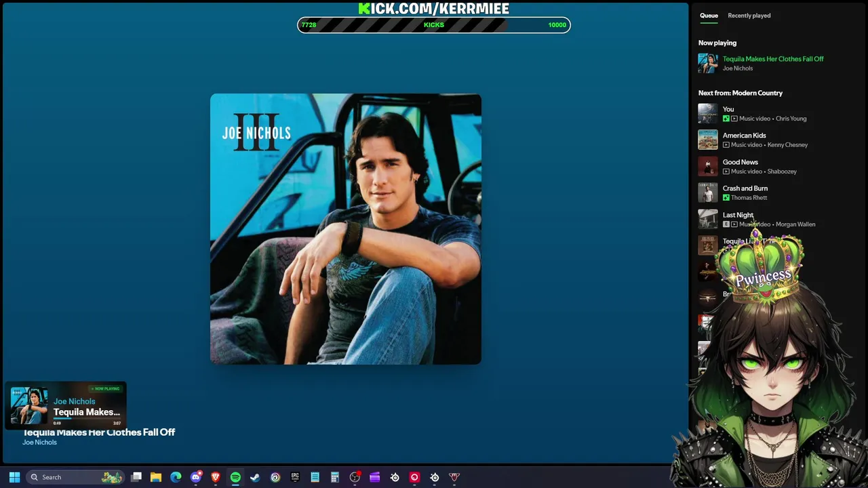Click the Thomas Rhett artist name
Screen dimensions: 868x488
(x=749, y=198)
